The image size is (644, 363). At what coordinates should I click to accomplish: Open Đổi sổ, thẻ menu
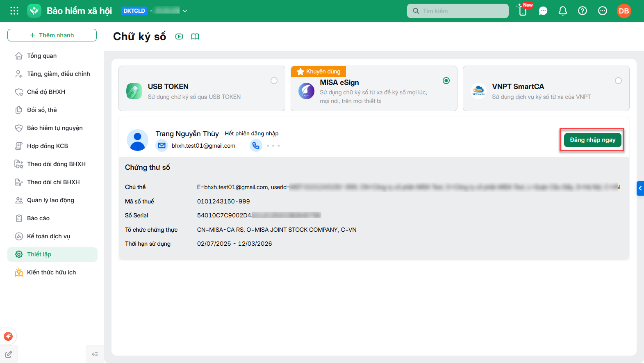click(x=52, y=110)
